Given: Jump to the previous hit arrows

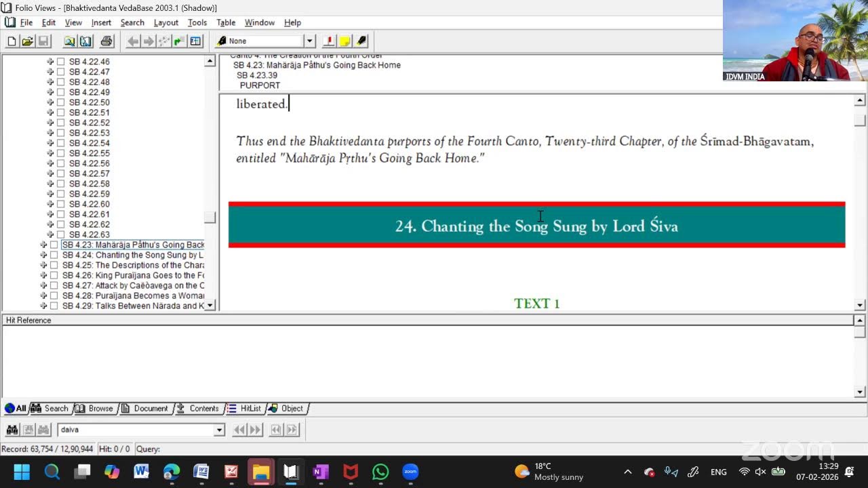Looking at the screenshot, I should [x=239, y=430].
